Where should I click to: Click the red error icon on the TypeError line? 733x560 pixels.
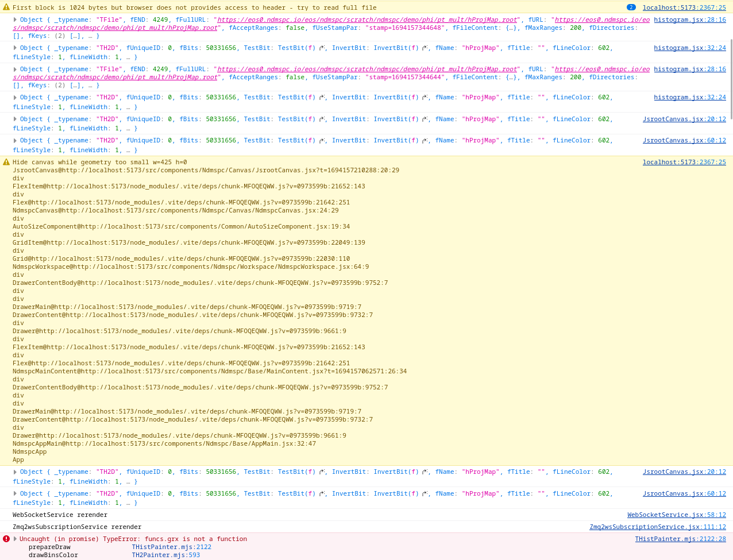tap(6, 539)
